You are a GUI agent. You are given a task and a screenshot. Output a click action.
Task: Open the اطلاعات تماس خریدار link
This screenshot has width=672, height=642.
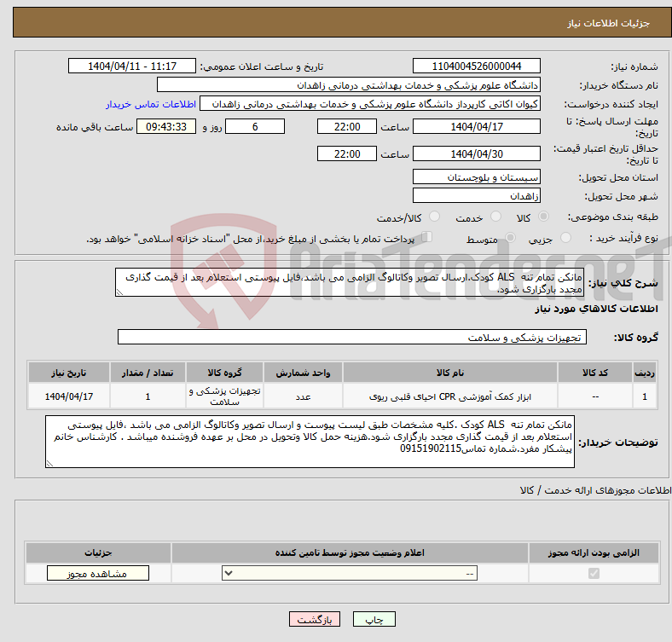point(151,104)
